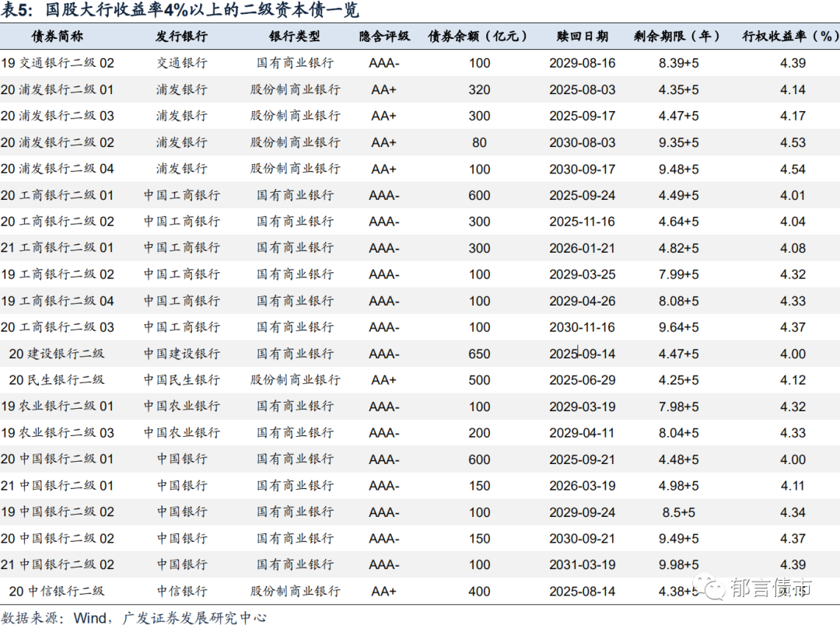840x625 pixels.
Task: Click remaining term 8.39+5
Action: [x=679, y=63]
